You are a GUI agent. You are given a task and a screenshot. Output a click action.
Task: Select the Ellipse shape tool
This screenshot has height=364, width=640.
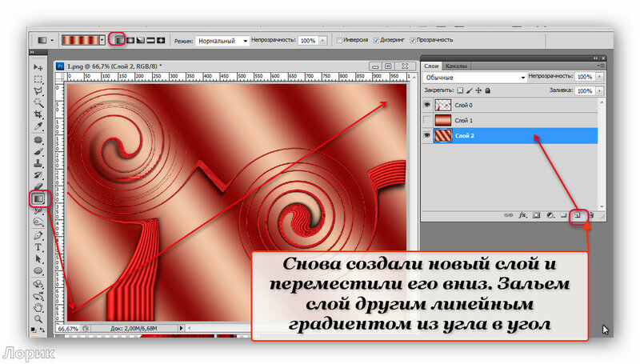(x=38, y=271)
